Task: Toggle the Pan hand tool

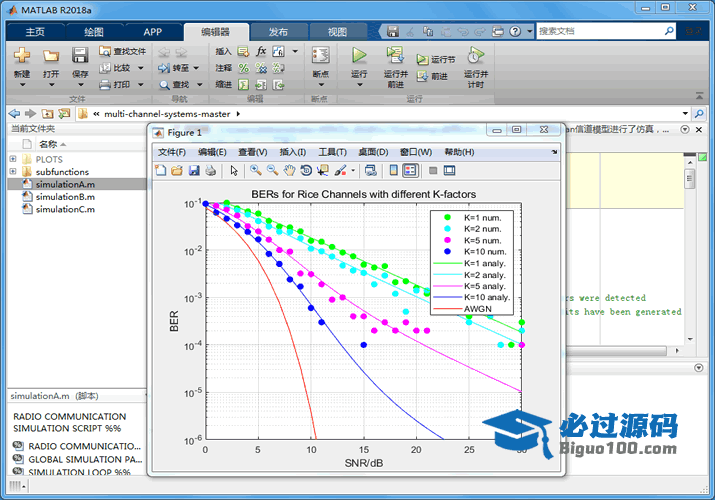Action: 289,170
